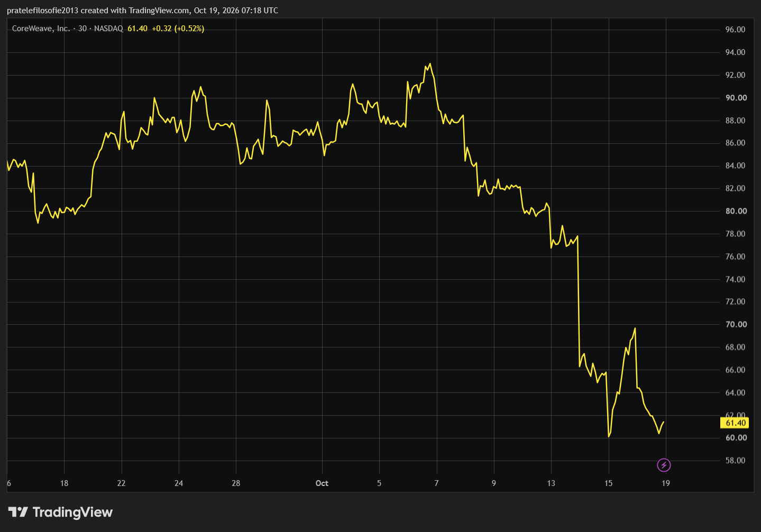Click the 78.00 price axis label

pos(735,234)
